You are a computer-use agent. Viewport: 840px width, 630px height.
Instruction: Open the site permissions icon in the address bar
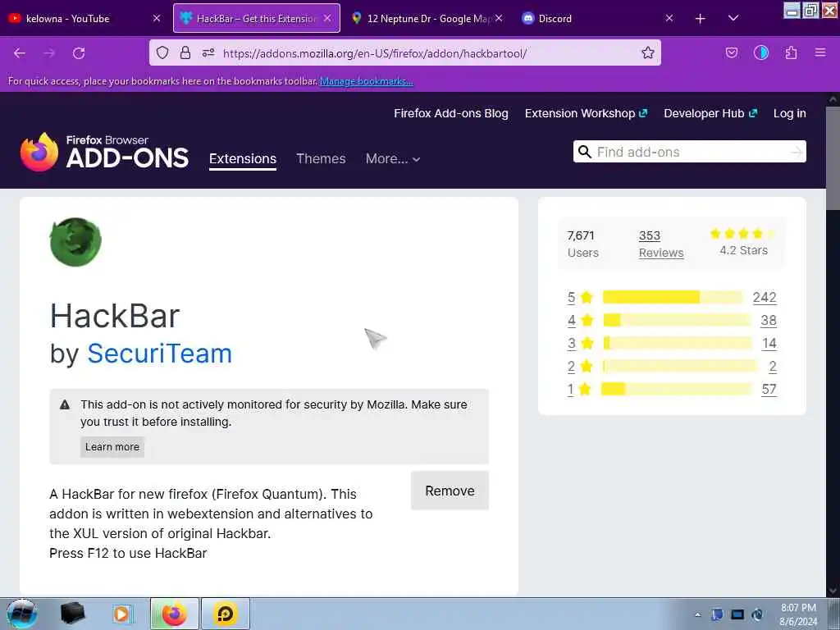pyautogui.click(x=208, y=52)
